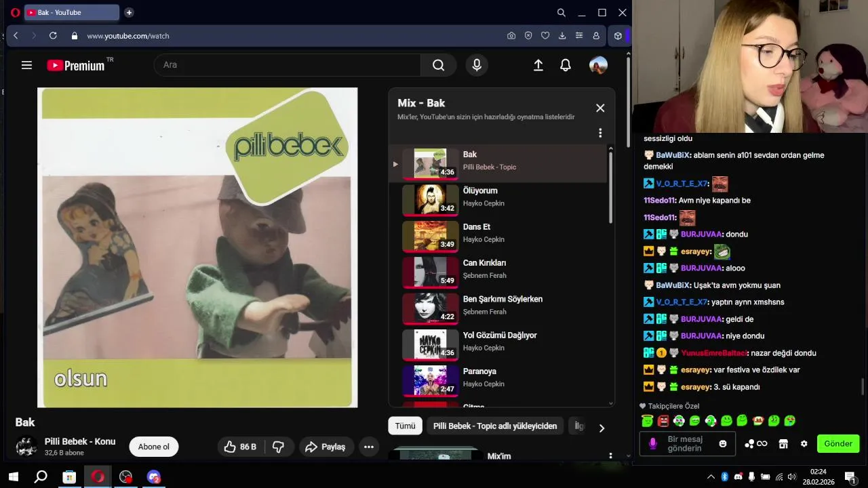Play Can Kırıkları by Şebnem Ferah
The image size is (868, 488).
point(498,271)
